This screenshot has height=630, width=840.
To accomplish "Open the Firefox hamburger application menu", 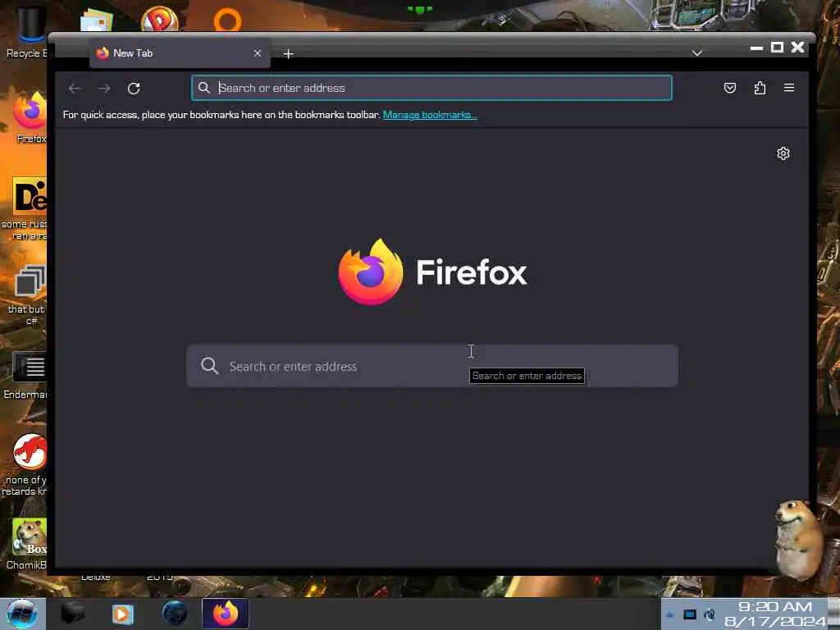I will (x=789, y=88).
